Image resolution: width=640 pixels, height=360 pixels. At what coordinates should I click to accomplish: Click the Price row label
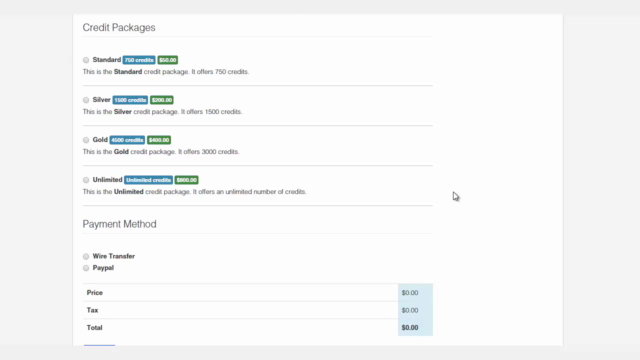(95, 293)
